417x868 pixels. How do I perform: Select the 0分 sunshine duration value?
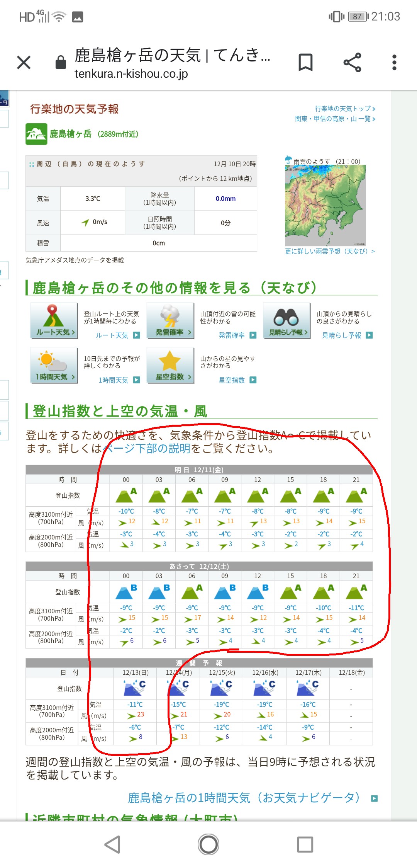coord(225,223)
